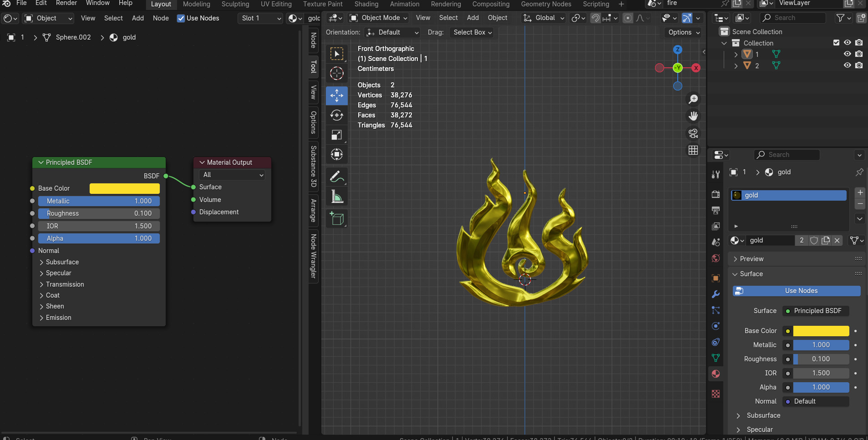Screen dimensions: 868x440
Task: Open the Select Box drag dropdown
Action: [x=472, y=32]
